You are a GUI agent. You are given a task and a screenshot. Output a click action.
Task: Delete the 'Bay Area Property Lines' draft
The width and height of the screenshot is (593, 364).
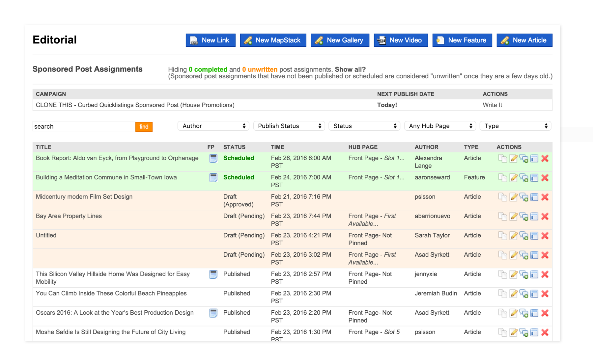click(x=545, y=217)
